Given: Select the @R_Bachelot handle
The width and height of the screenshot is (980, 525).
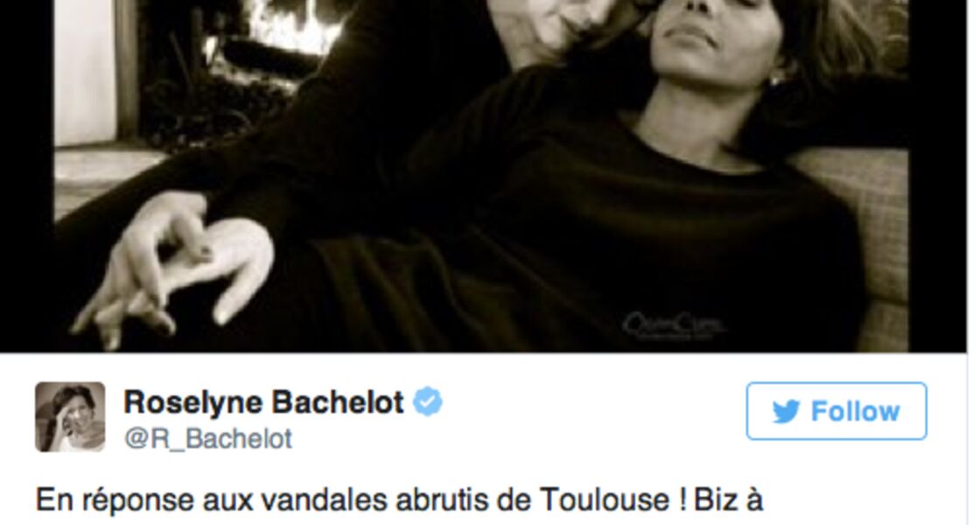Looking at the screenshot, I should [x=208, y=438].
